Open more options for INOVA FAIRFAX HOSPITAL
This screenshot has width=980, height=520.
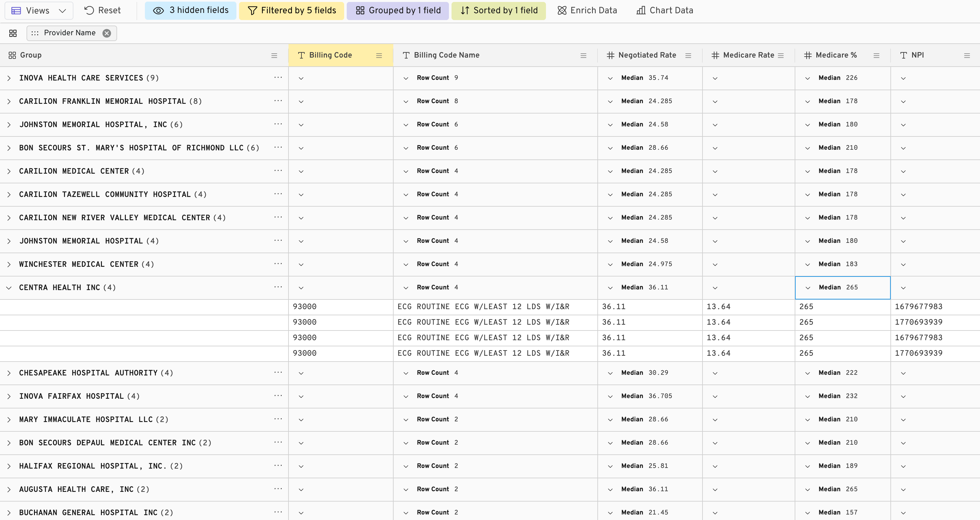[x=278, y=396]
